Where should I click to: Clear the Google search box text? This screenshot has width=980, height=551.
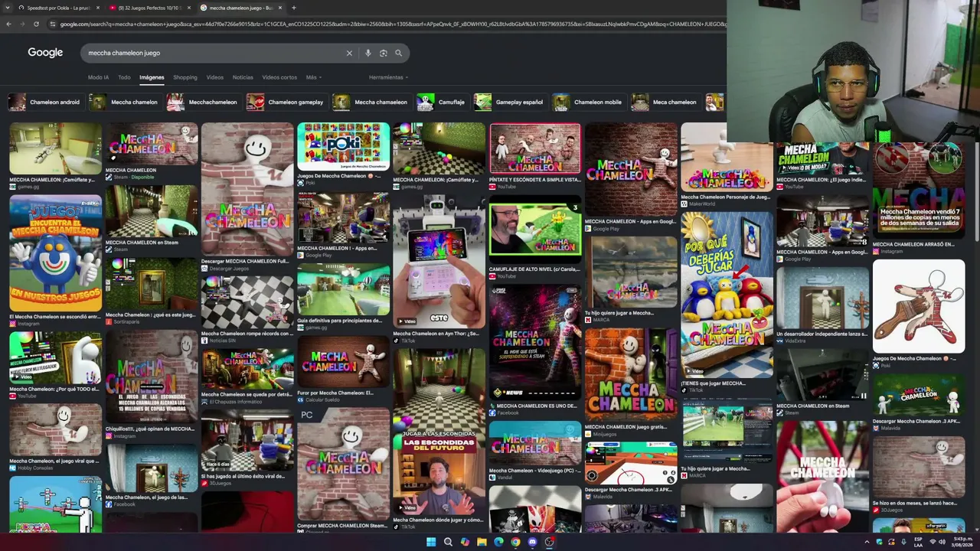pyautogui.click(x=349, y=54)
